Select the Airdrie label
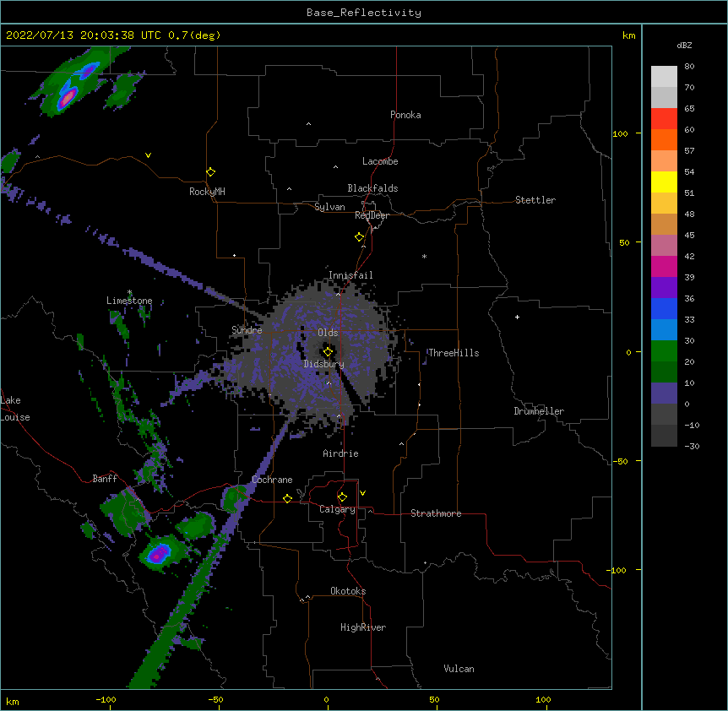 coord(340,453)
